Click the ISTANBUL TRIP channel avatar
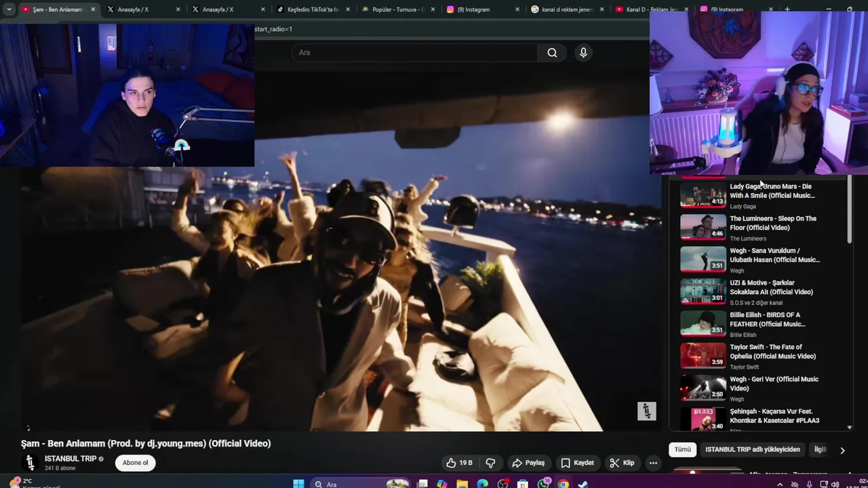This screenshot has height=488, width=868. point(30,463)
